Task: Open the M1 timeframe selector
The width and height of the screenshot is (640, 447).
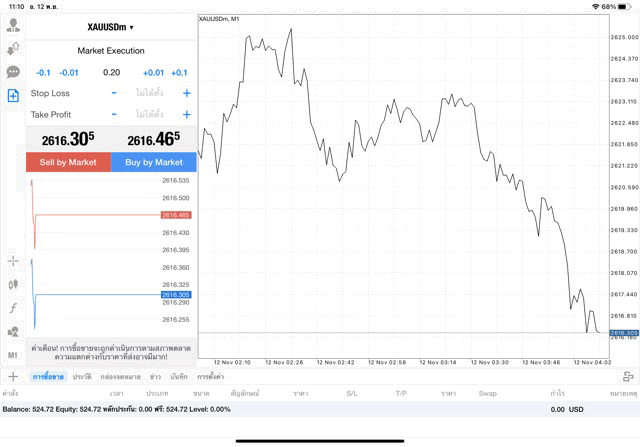Action: coord(13,355)
